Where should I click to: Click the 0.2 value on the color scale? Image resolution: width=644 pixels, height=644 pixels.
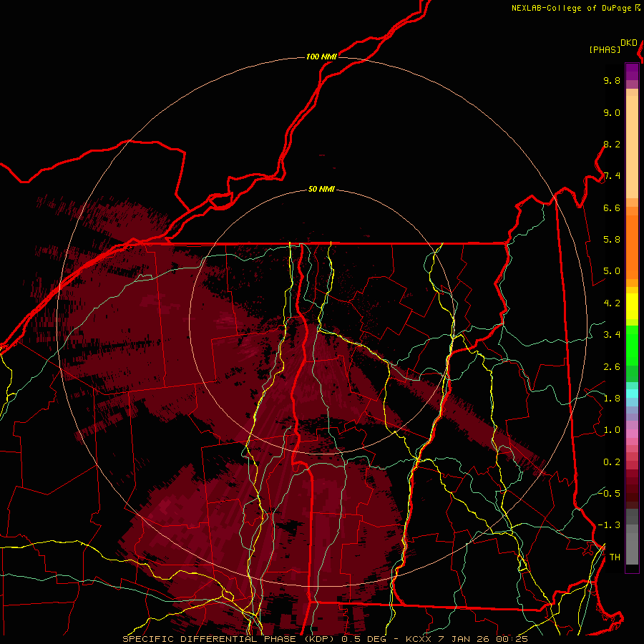[x=612, y=462]
